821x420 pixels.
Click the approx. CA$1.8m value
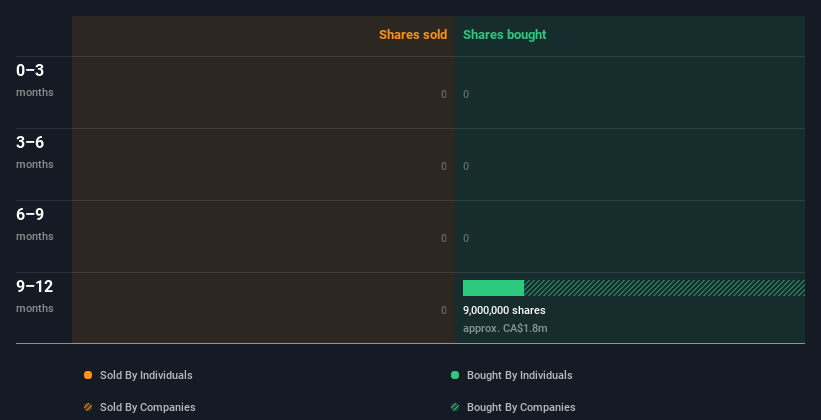(505, 329)
